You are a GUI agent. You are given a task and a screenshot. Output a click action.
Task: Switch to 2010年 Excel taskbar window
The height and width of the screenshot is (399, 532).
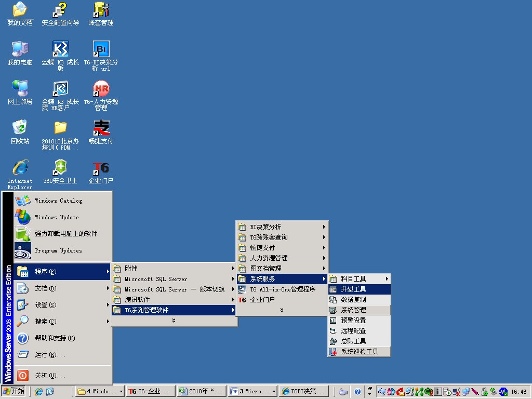pos(202,392)
